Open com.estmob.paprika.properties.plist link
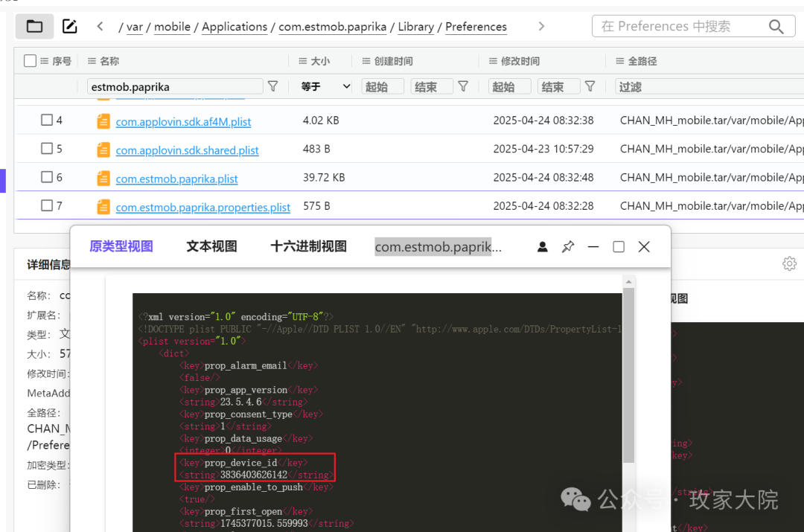804x532 pixels. pos(203,208)
